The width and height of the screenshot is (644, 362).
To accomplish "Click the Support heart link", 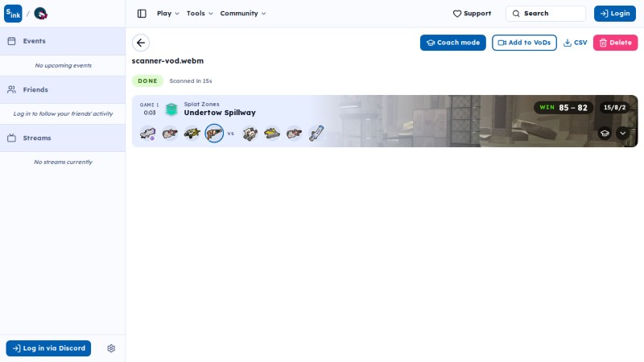I will point(472,14).
